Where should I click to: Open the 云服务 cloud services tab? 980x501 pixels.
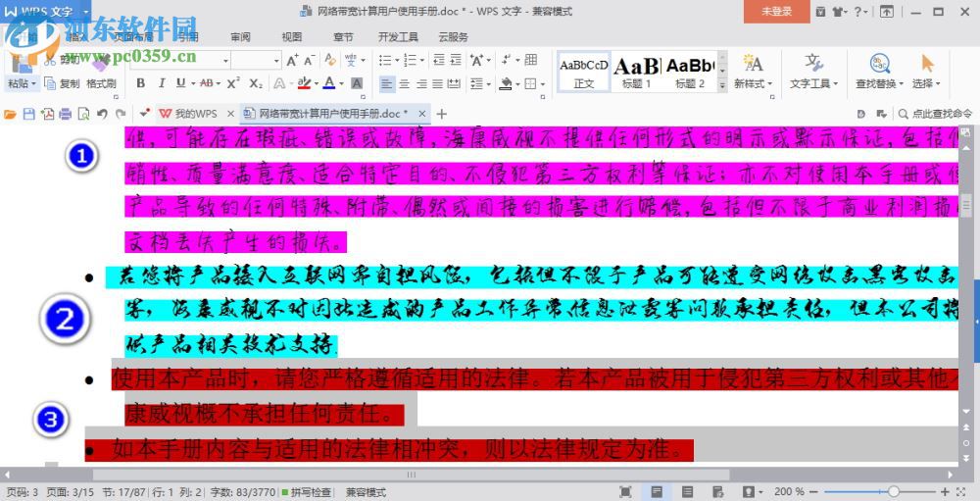(x=453, y=37)
